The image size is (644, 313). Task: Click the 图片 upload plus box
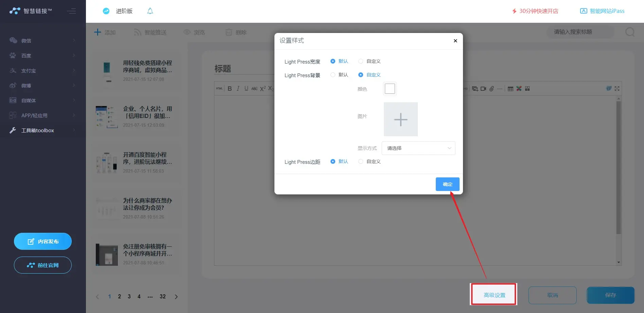click(400, 119)
